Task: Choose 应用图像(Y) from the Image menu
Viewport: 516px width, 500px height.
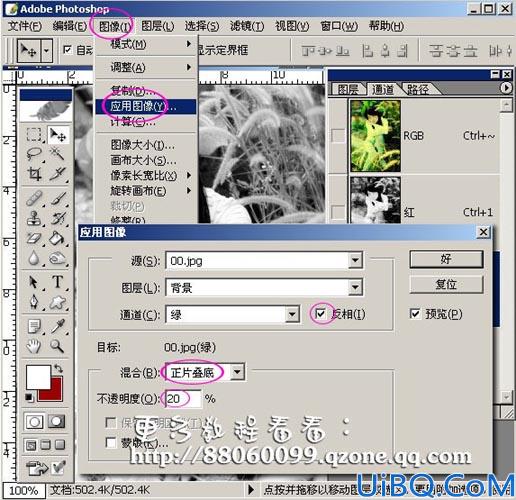Action: [146, 106]
